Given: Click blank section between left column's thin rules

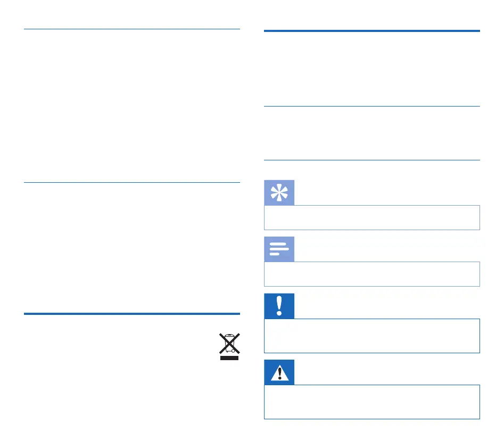Looking at the screenshot, I should click(x=132, y=105).
